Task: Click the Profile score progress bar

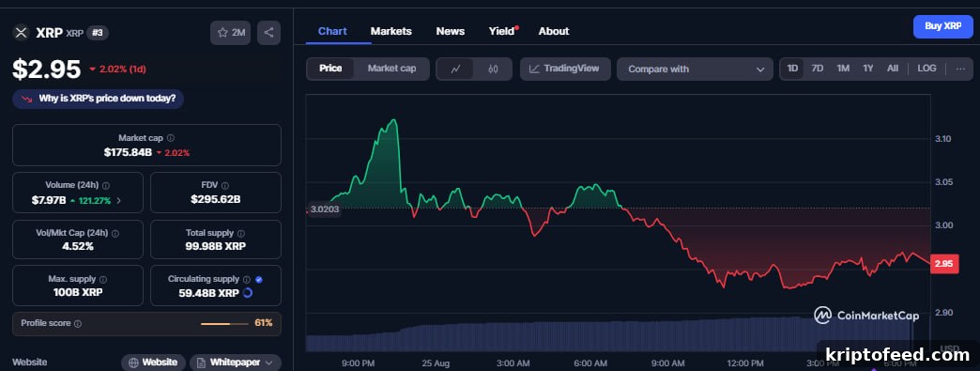Action: click(223, 324)
